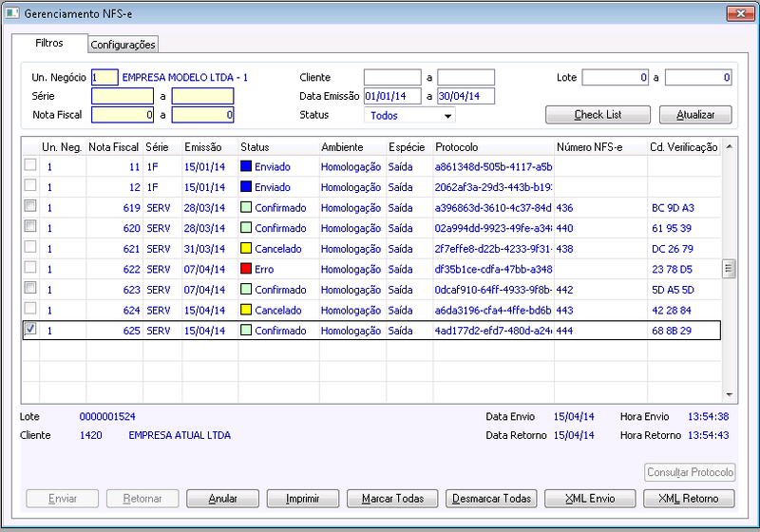Click the scrollbar down arrow in the grid

click(729, 395)
